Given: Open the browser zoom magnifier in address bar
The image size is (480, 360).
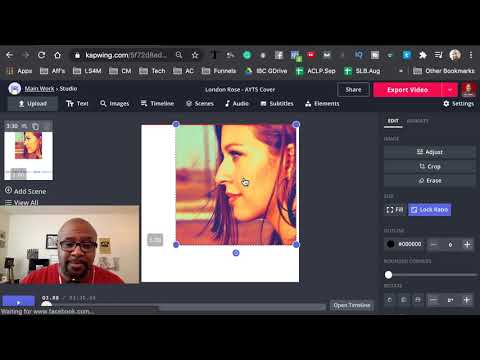Looking at the screenshot, I should 179,55.
